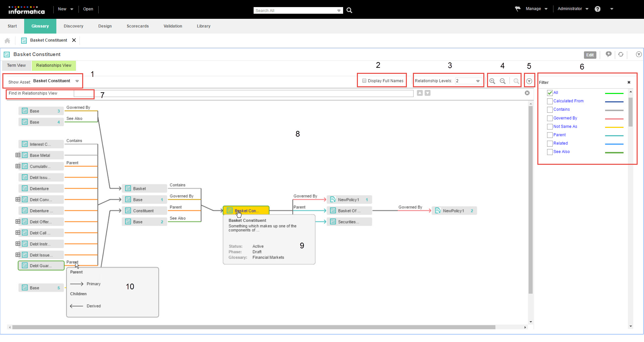Click the search magnifier icon
The height and width of the screenshot is (342, 644).
(349, 10)
